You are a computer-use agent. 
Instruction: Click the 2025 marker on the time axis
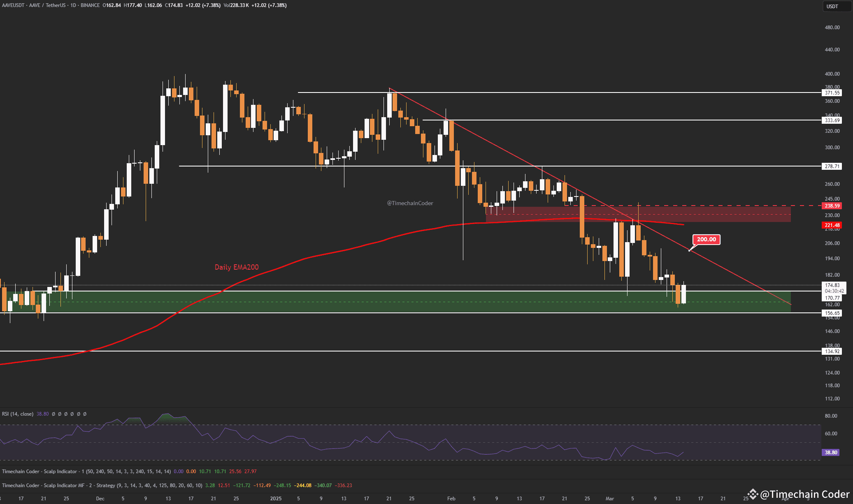coord(276,498)
